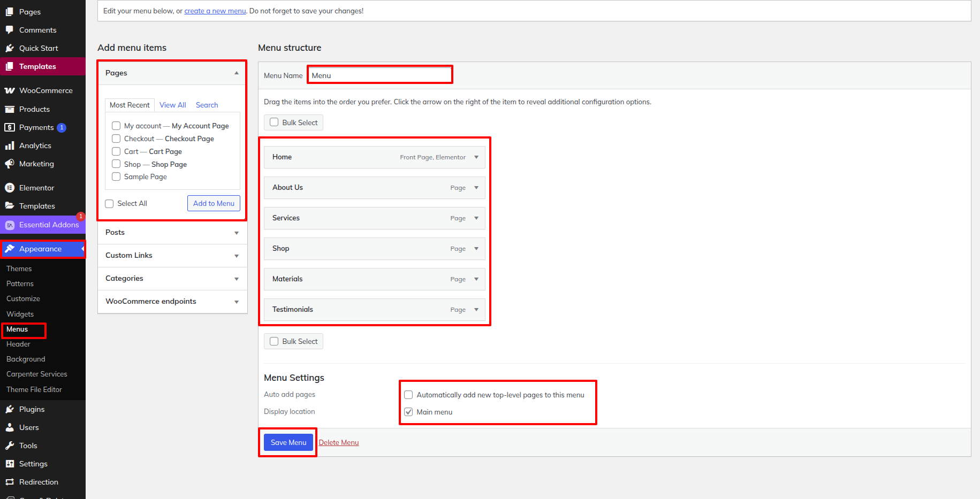Click the WooCommerce icon in sidebar
The image size is (980, 499).
[x=10, y=90]
